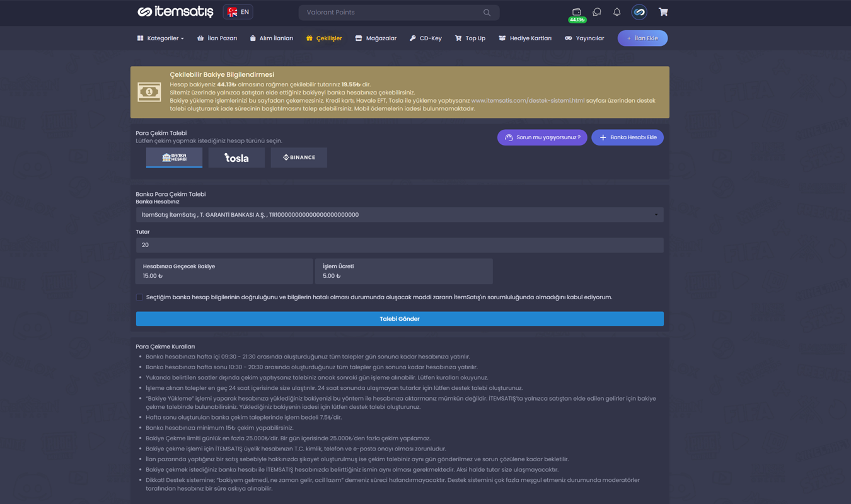Click Banka Hesabı Ekle button
The image size is (851, 504).
tap(627, 137)
